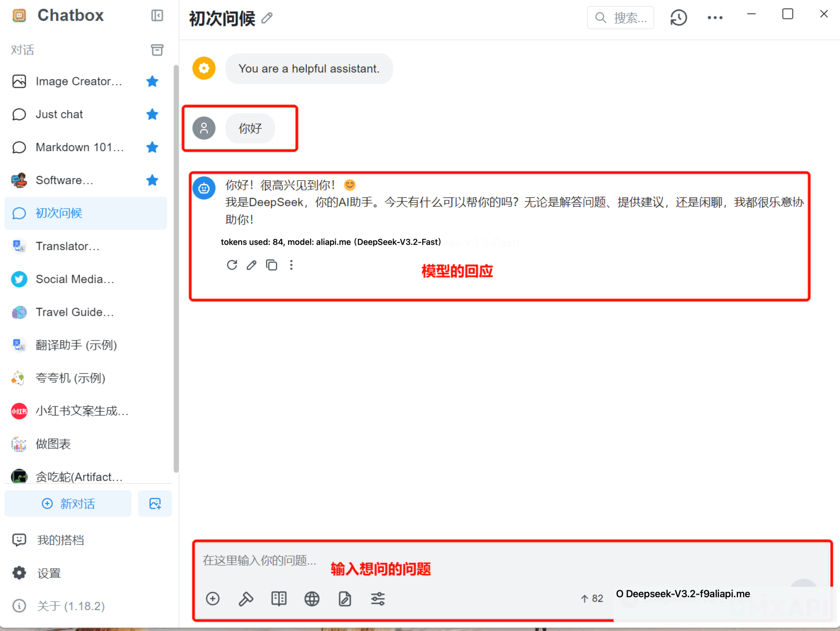Open conversation settings sliders icon
The image size is (840, 631).
pyautogui.click(x=378, y=599)
